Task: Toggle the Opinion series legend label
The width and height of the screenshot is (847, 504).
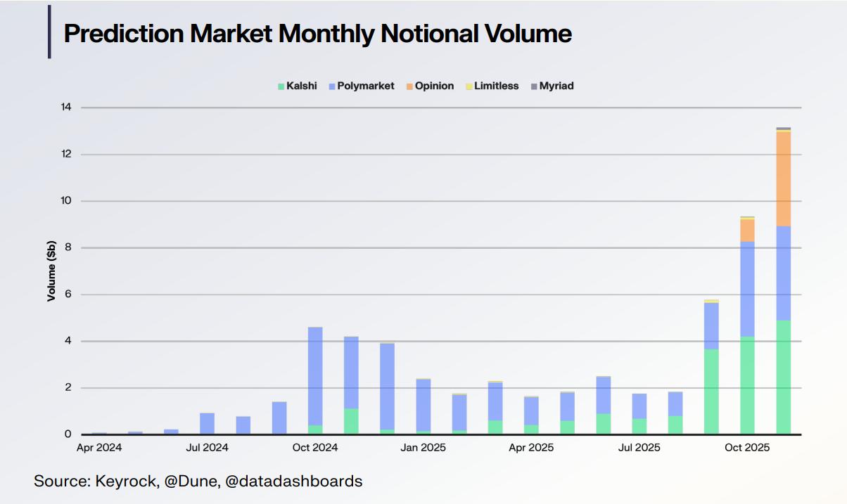Action: 434,86
